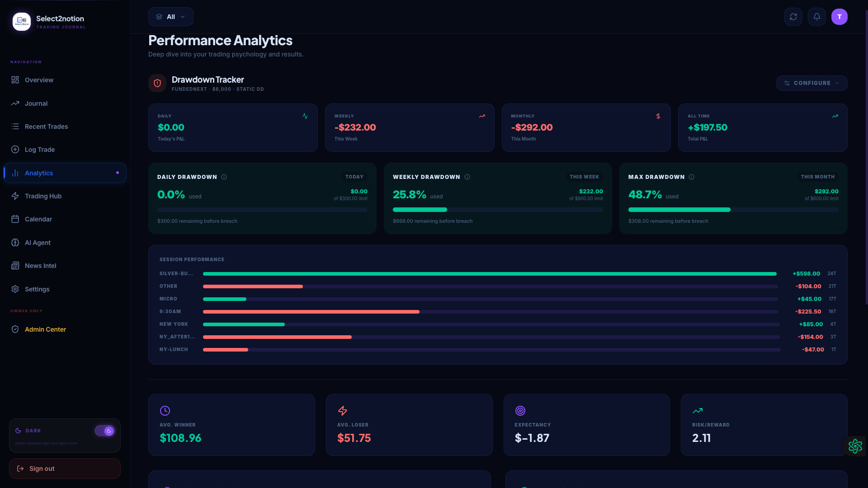
Task: Click the Expectancy target icon
Action: coord(520,411)
